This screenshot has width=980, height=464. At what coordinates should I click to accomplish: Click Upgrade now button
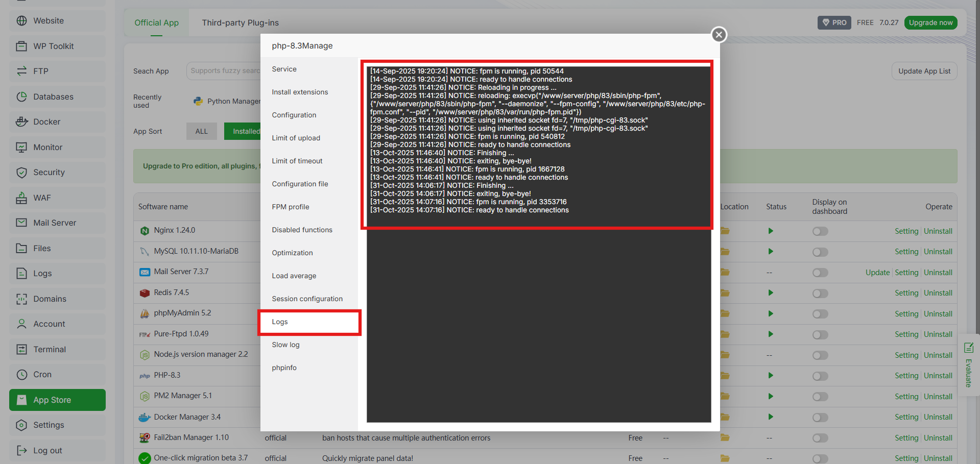click(930, 22)
